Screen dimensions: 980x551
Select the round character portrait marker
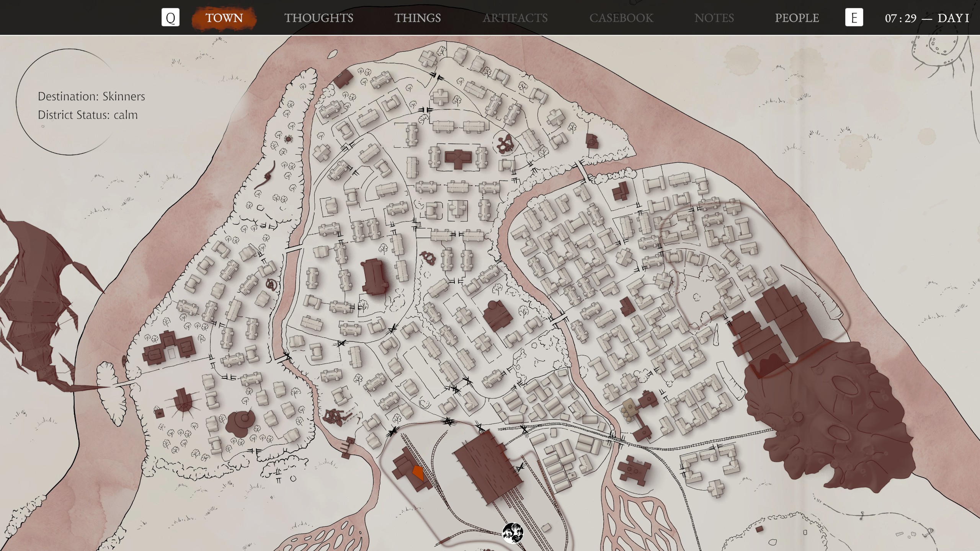(x=513, y=533)
